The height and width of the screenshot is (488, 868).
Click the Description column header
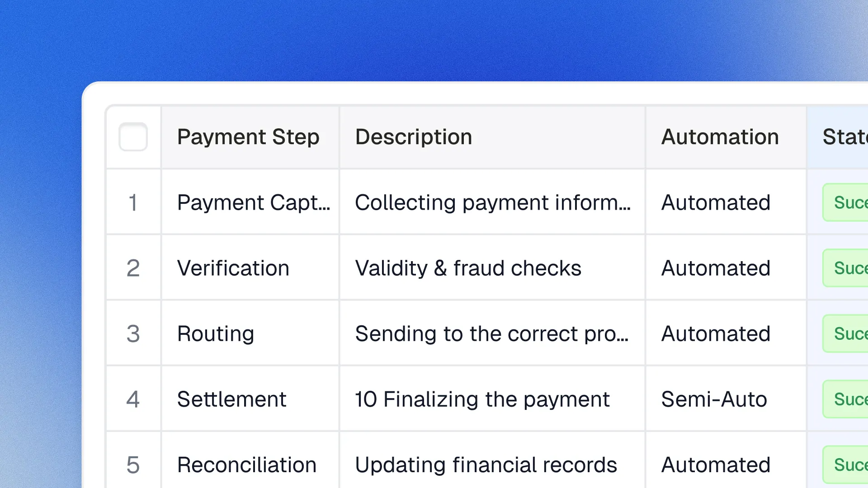point(414,137)
